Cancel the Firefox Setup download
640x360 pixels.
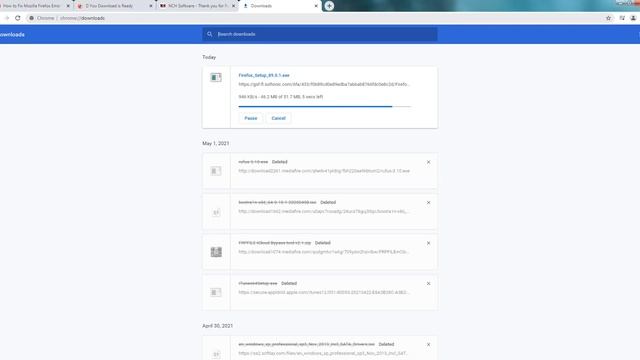point(278,118)
